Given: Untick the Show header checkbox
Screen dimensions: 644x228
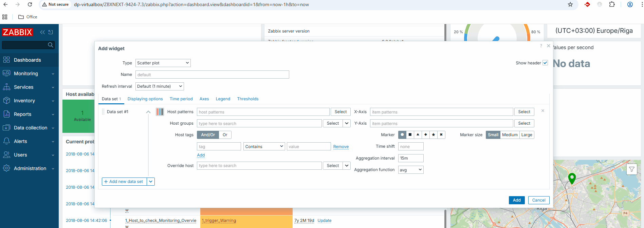Looking at the screenshot, I should click(x=545, y=63).
